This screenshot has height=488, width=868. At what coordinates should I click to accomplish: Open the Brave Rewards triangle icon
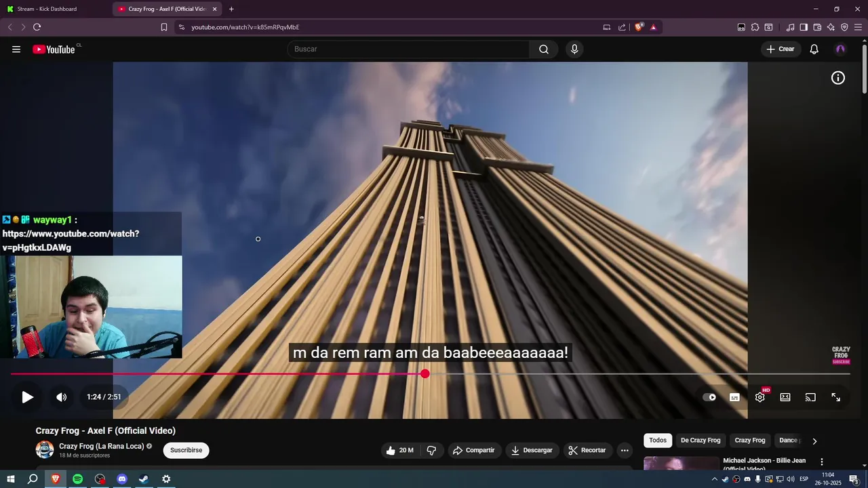[653, 27]
